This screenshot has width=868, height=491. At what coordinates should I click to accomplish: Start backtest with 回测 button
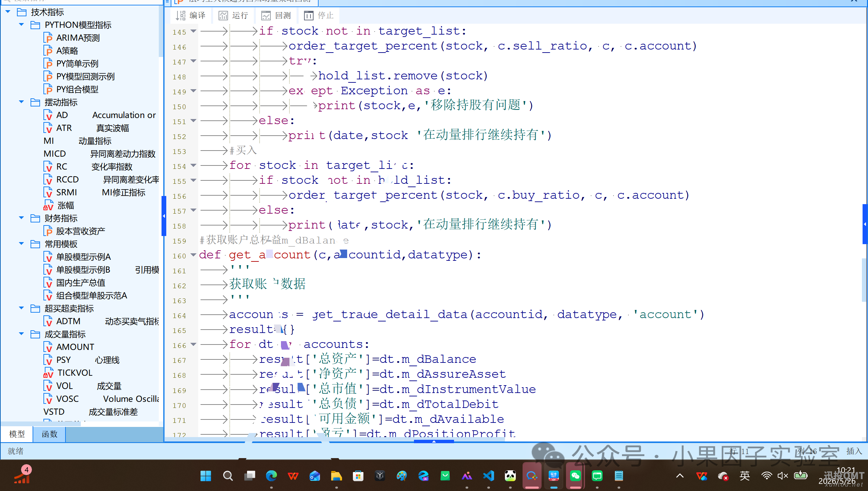[x=276, y=16]
